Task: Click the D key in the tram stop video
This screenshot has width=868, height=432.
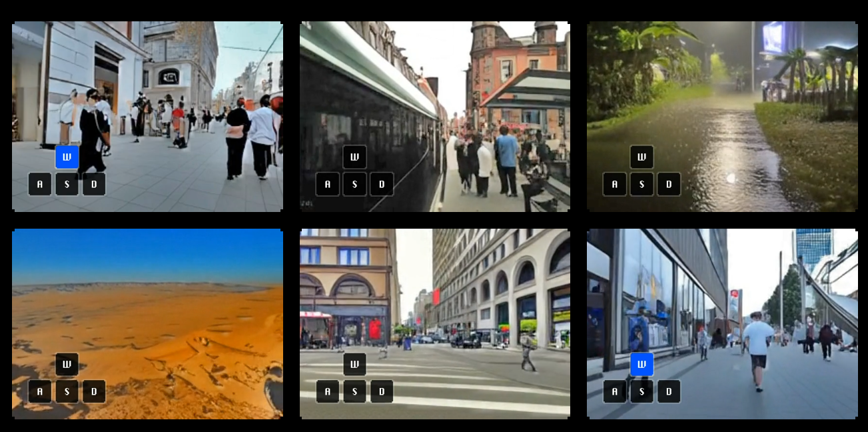Action: pyautogui.click(x=382, y=184)
